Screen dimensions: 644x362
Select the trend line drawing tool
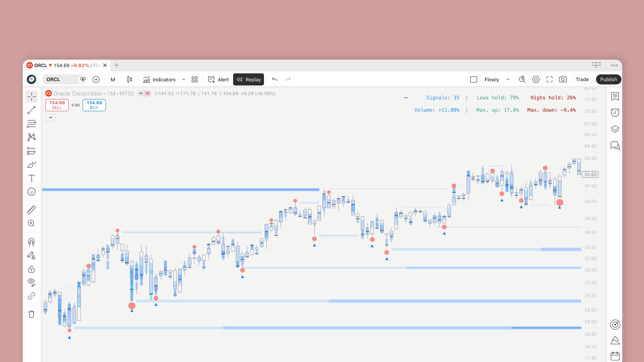tap(31, 110)
